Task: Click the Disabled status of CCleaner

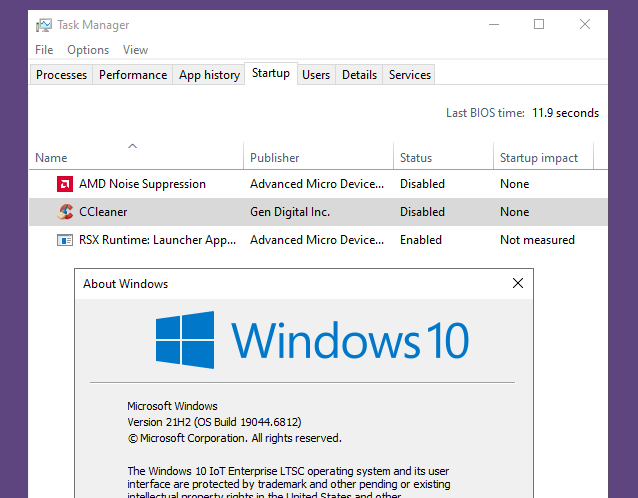Action: [422, 212]
